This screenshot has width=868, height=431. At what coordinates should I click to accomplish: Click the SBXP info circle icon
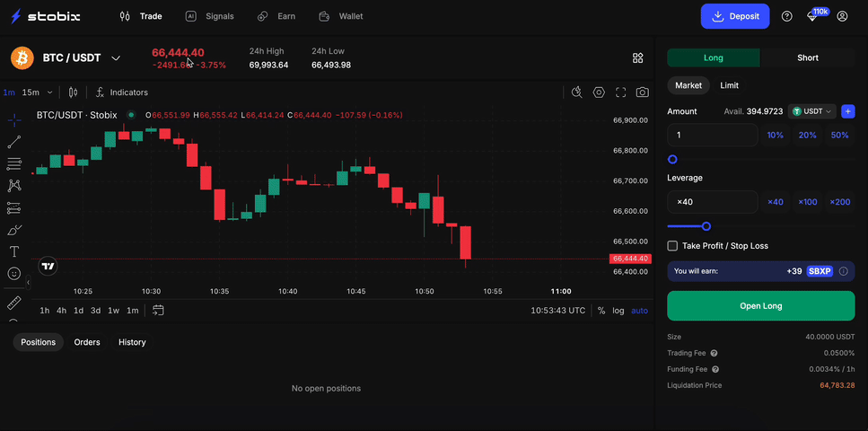(x=844, y=271)
